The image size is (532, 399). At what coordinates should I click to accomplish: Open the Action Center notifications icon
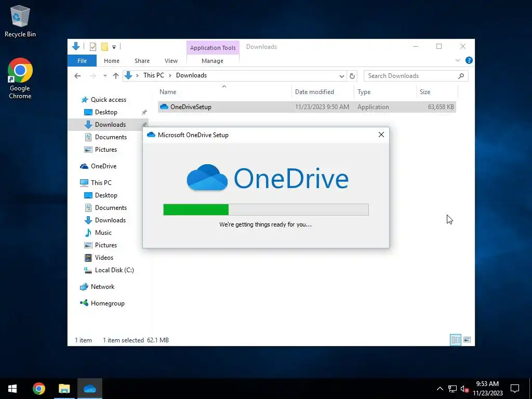(515, 389)
